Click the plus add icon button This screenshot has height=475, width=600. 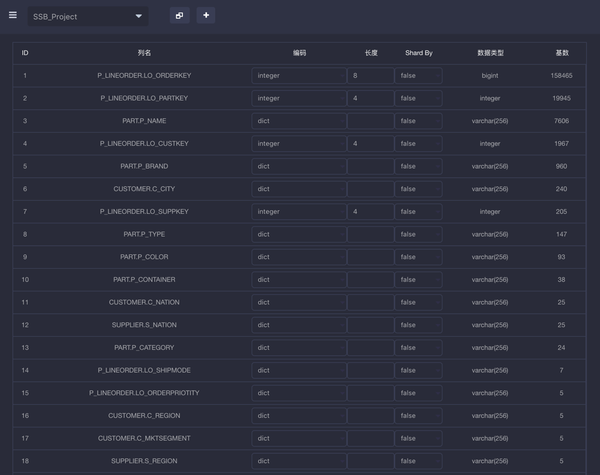(206, 15)
